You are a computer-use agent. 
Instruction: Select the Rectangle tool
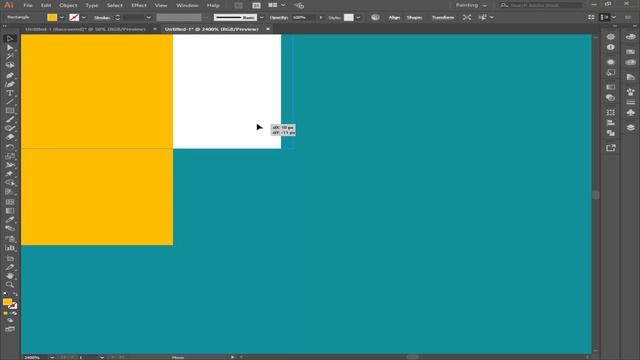point(10,111)
